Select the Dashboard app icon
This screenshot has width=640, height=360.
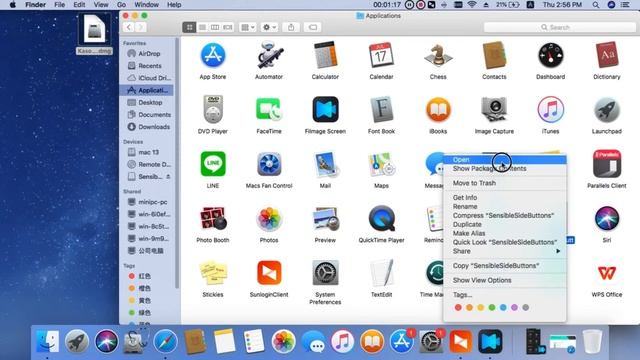pos(550,55)
